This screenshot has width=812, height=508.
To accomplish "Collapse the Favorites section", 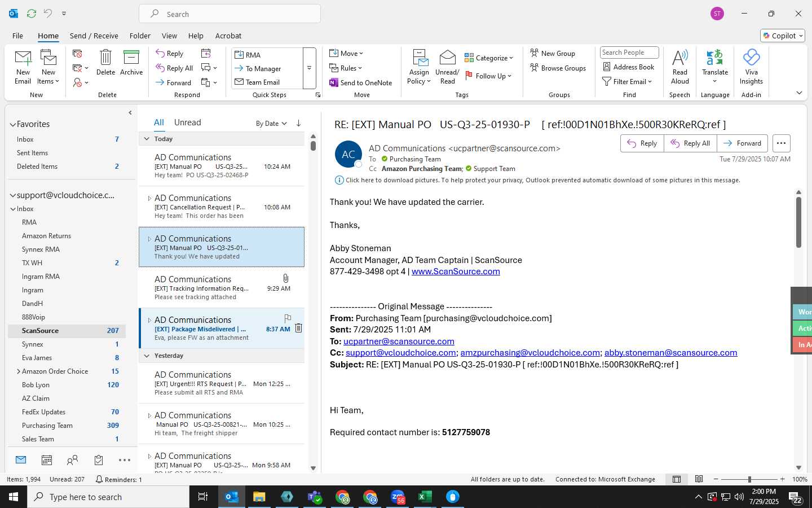I will coord(12,124).
